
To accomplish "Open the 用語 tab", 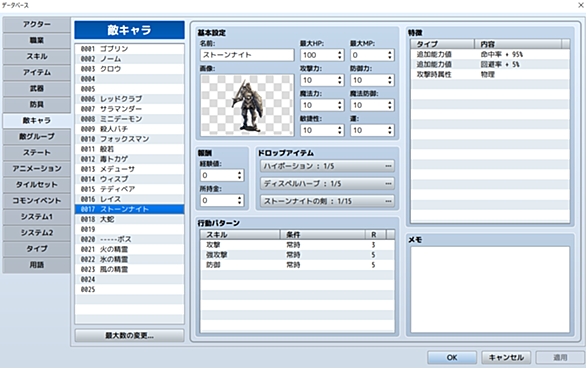I will point(36,265).
